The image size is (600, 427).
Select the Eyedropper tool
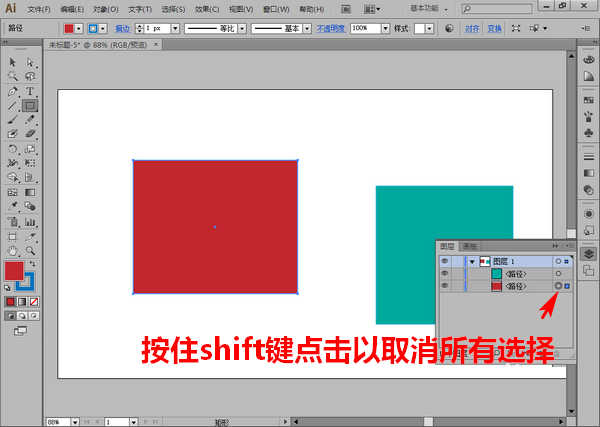[x=12, y=206]
